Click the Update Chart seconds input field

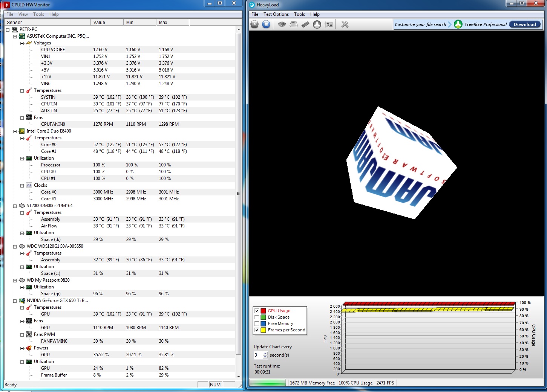click(258, 355)
